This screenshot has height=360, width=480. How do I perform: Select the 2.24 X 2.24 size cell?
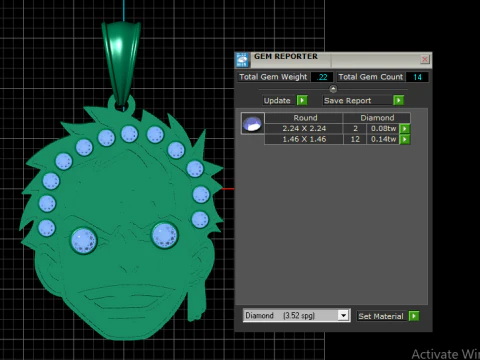point(304,128)
